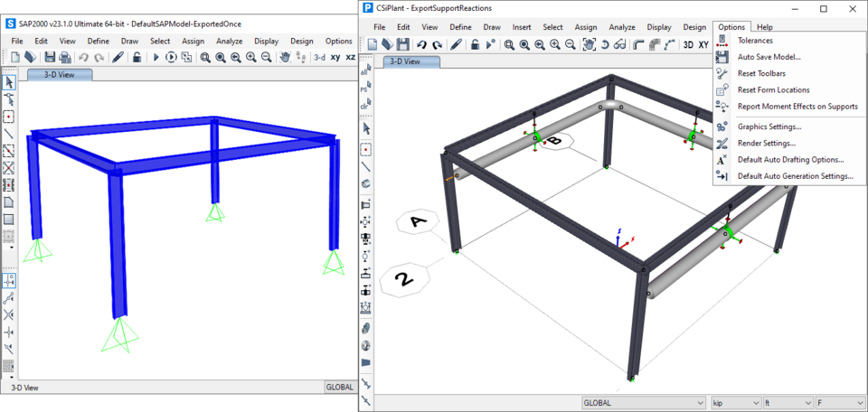Click New Model icon in SAP2000 toolbar

click(15, 57)
